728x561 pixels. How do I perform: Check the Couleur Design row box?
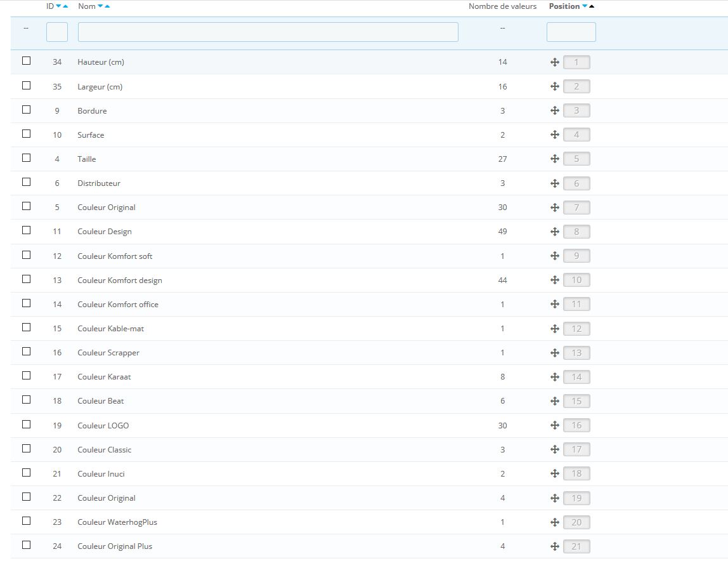pos(27,230)
